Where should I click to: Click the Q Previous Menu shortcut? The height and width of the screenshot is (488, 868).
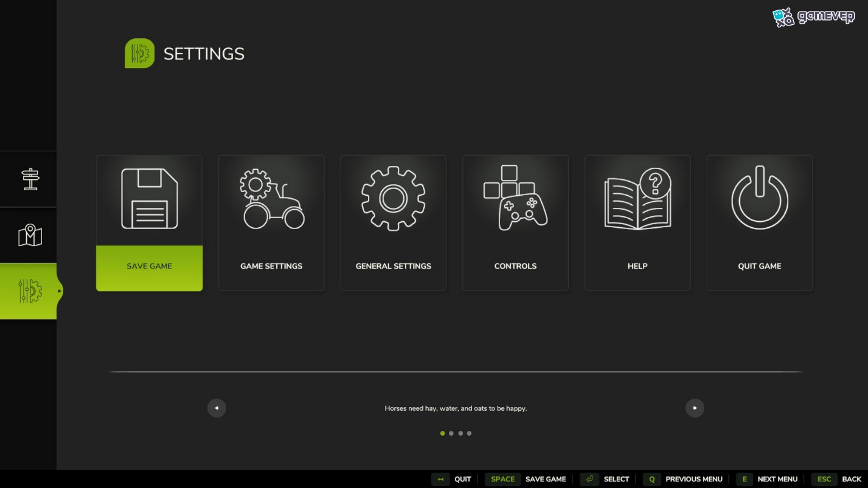click(682, 479)
